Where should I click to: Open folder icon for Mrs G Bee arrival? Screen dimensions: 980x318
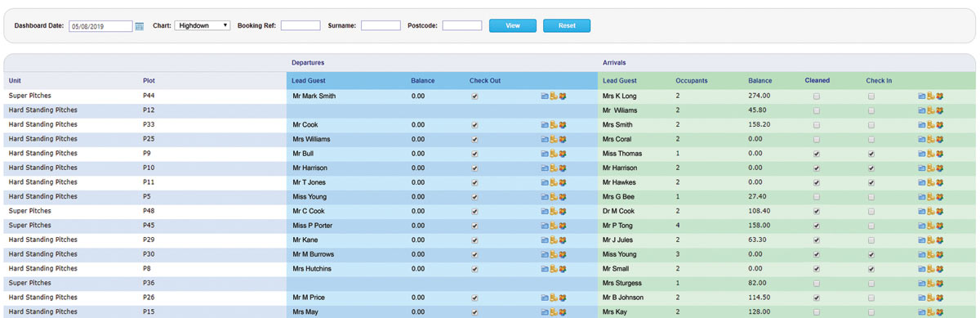coord(922,197)
